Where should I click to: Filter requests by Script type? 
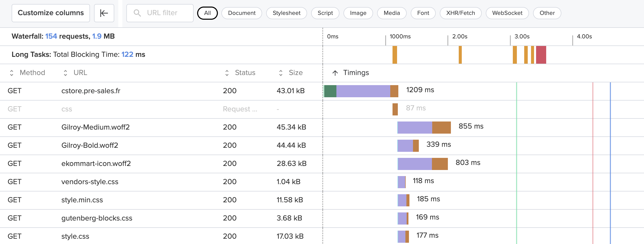pos(325,13)
